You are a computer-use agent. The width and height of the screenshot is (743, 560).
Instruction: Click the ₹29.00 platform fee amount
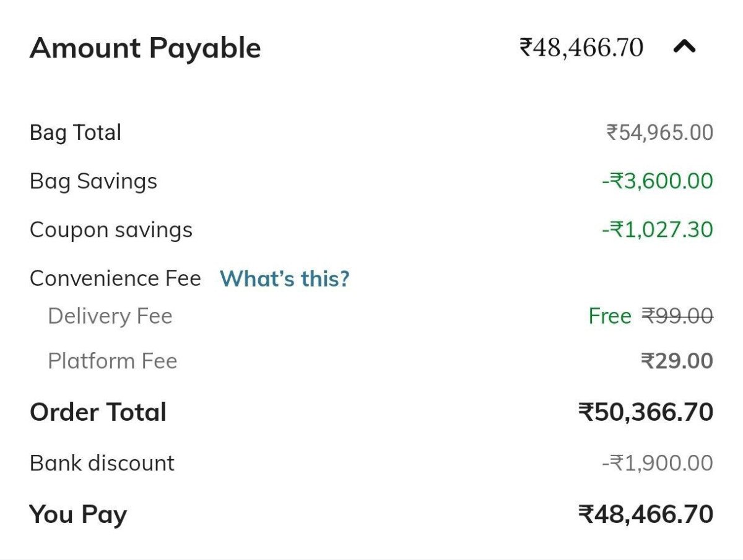point(677,361)
